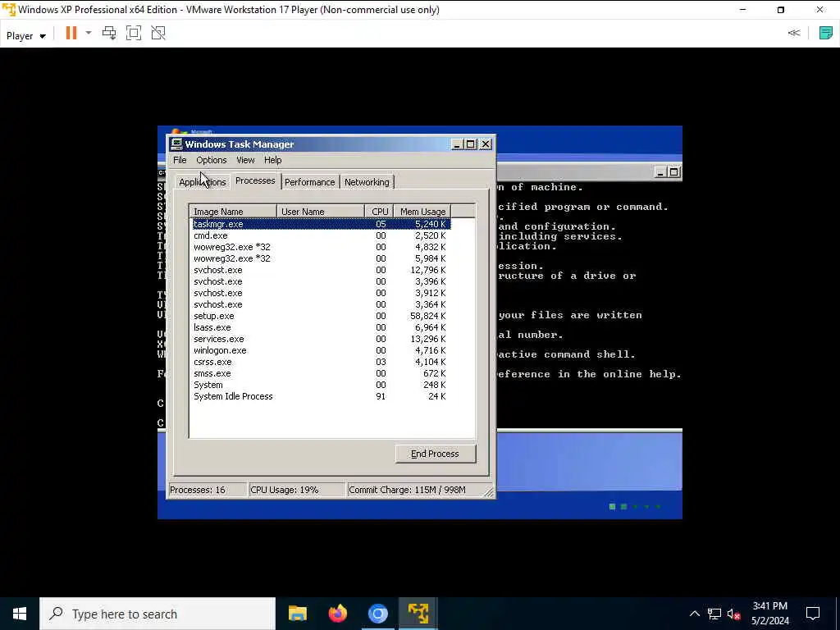Minimize the command prompt window behind Task Manager

pos(660,172)
